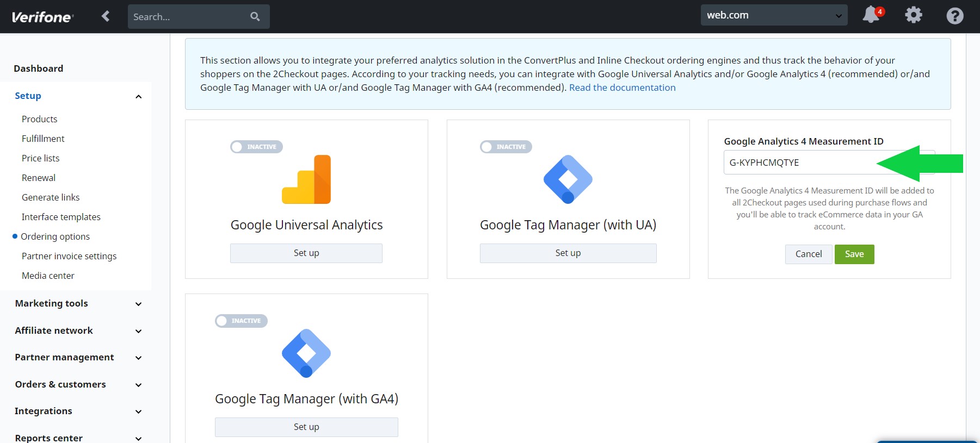
Task: Open Products under Setup
Action: (39, 119)
